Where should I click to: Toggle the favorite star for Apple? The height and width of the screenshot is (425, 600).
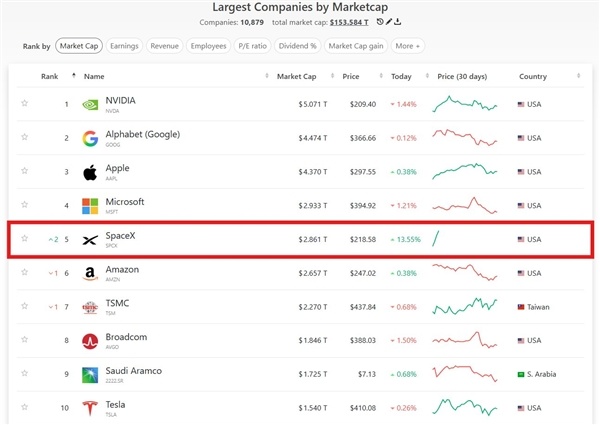[24, 171]
